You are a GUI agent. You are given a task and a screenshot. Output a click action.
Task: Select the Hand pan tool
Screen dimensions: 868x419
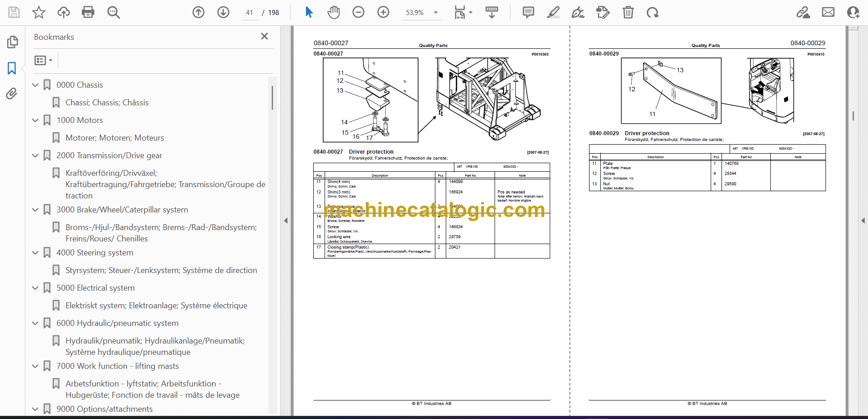[334, 12]
